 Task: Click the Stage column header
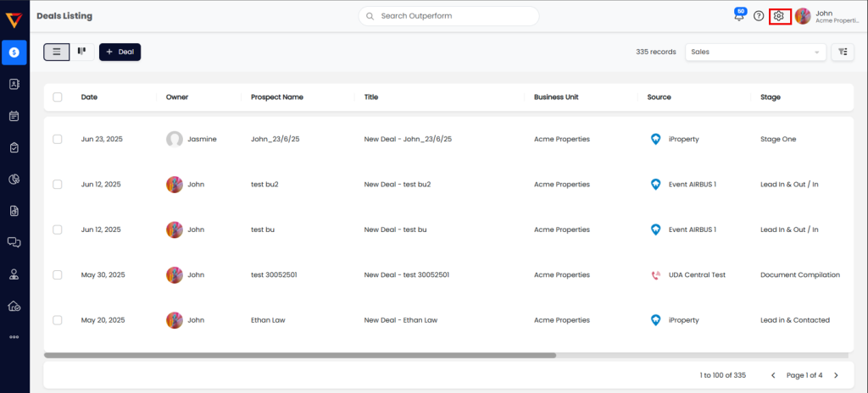(x=771, y=97)
